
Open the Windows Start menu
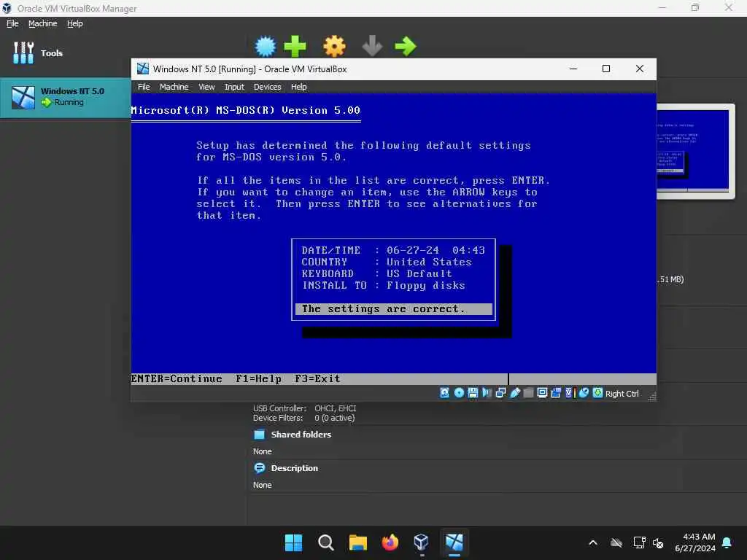pyautogui.click(x=293, y=542)
